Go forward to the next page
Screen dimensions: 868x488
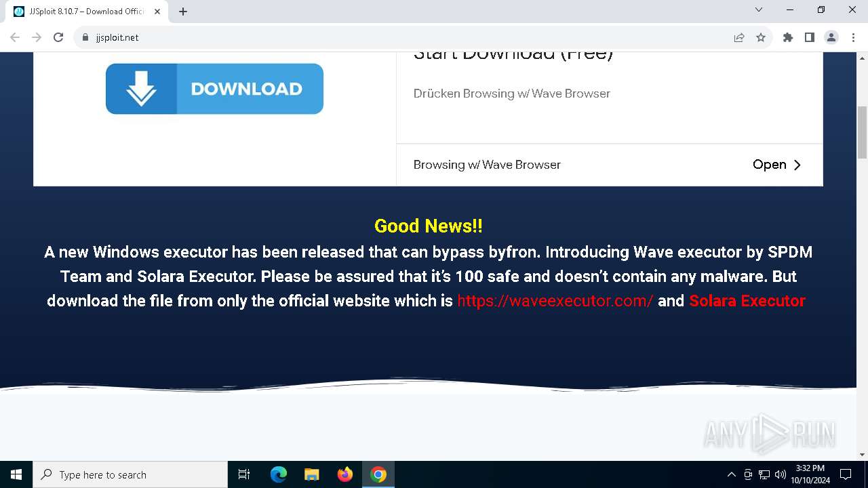[37, 37]
